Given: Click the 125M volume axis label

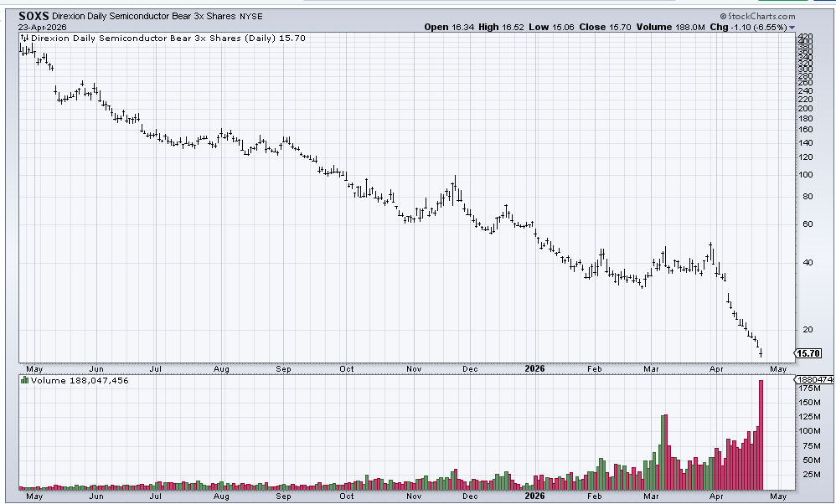Looking at the screenshot, I should [x=809, y=417].
